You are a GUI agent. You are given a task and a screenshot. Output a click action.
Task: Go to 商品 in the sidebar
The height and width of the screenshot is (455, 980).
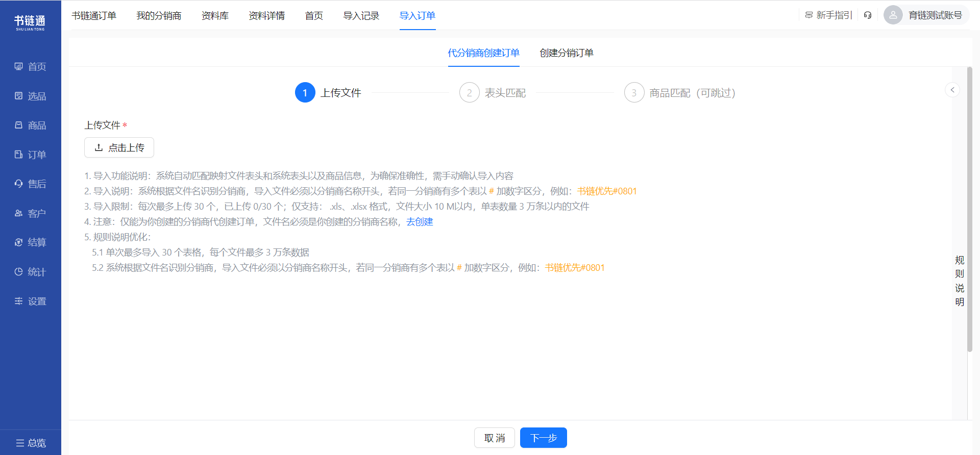coord(31,125)
